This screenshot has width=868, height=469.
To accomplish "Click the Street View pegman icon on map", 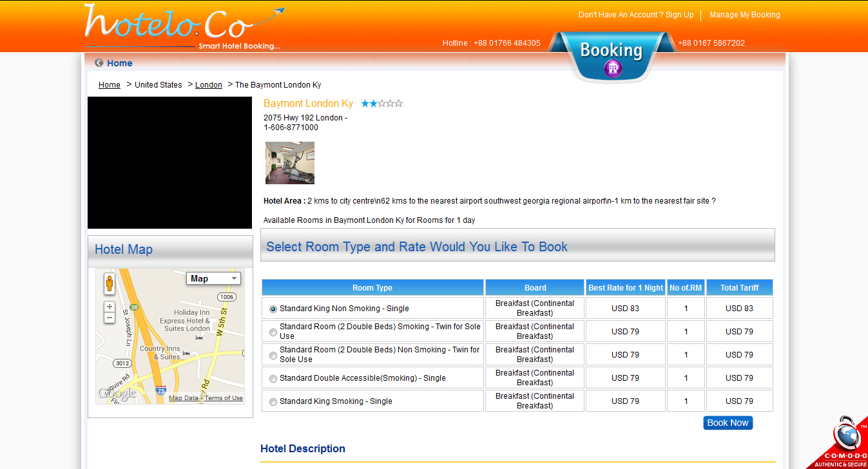I will tap(110, 283).
